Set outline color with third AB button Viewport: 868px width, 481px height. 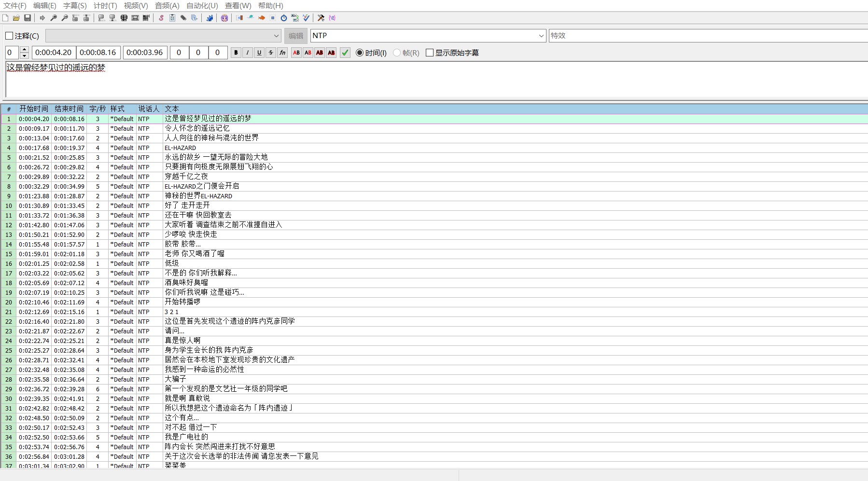pos(320,53)
